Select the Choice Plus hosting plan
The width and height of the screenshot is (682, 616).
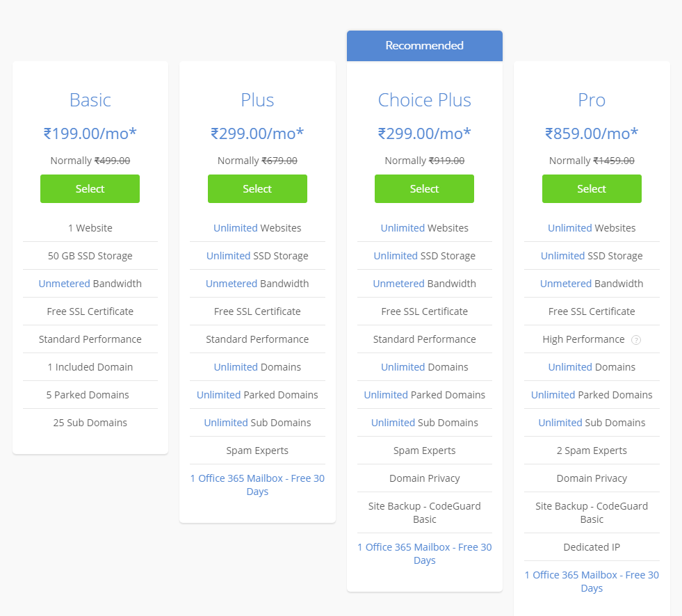(x=425, y=189)
